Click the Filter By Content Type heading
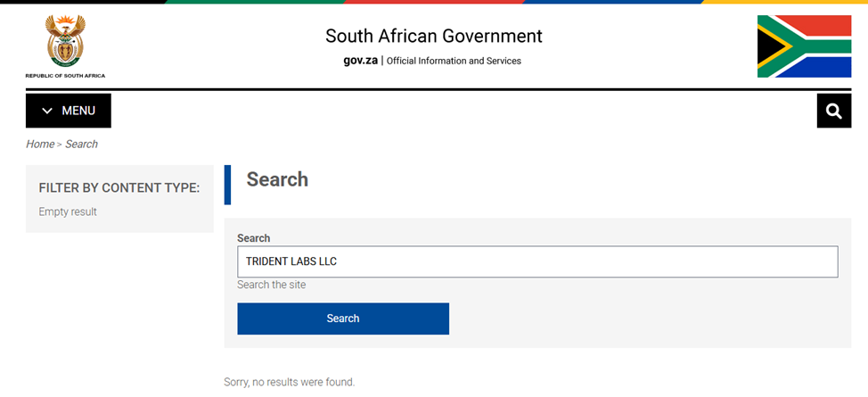The width and height of the screenshot is (868, 397). [x=119, y=188]
